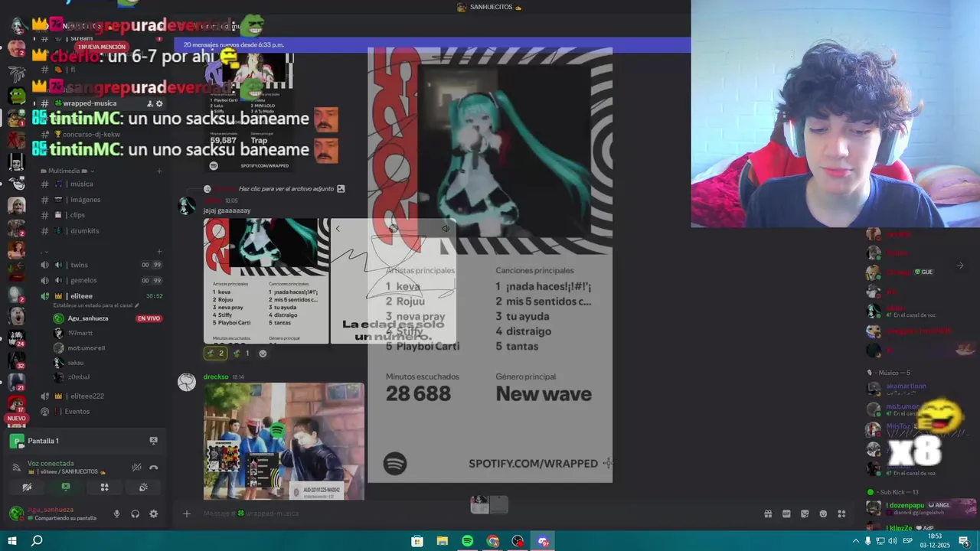Toggle the reaction showing count 2
The image size is (980, 551).
(215, 353)
